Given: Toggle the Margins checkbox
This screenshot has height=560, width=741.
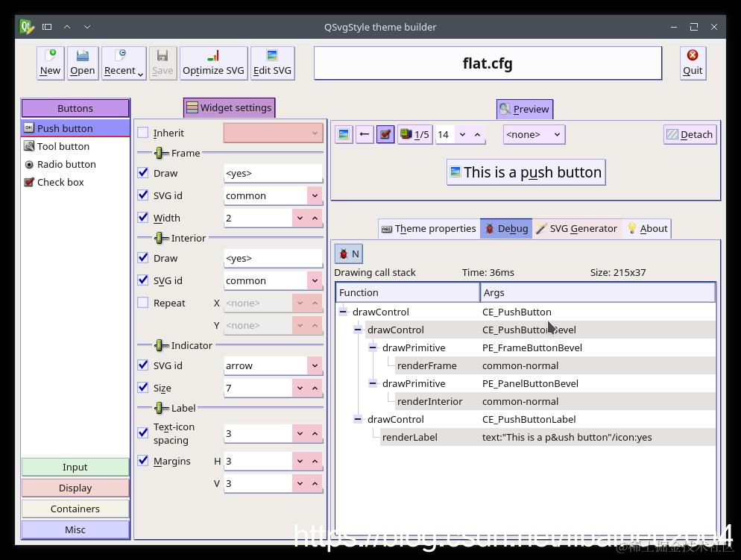Looking at the screenshot, I should [142, 460].
